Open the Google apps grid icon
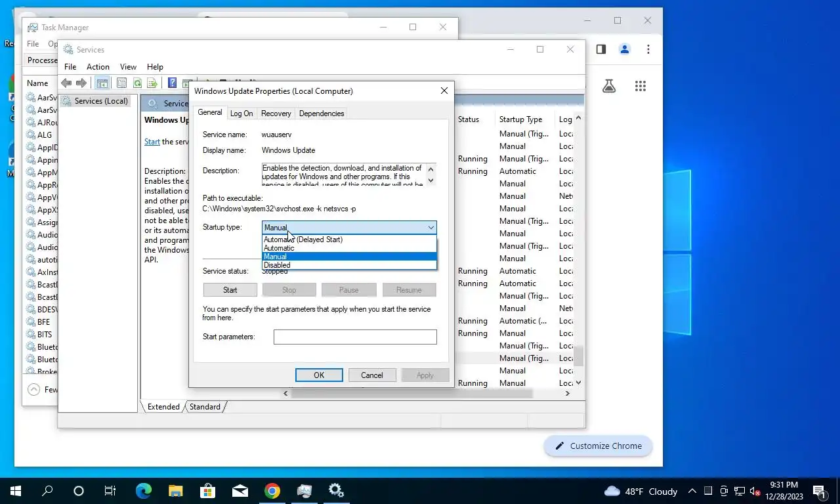This screenshot has width=840, height=504. point(640,86)
